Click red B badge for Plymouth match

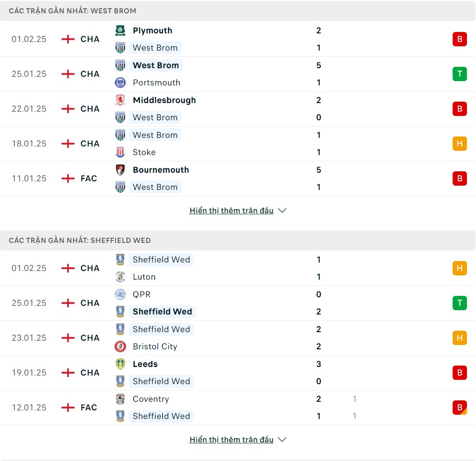click(x=460, y=39)
